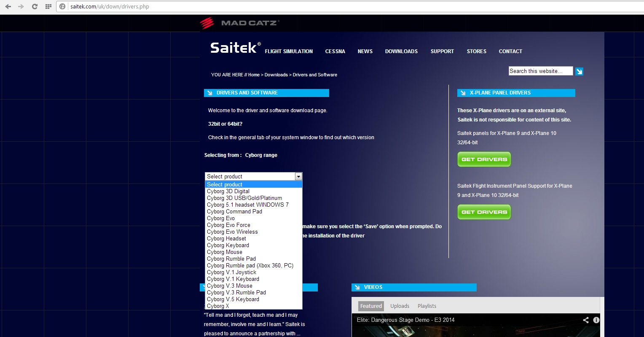Click the blue search arrow button
The height and width of the screenshot is (337, 644).
[x=579, y=71]
